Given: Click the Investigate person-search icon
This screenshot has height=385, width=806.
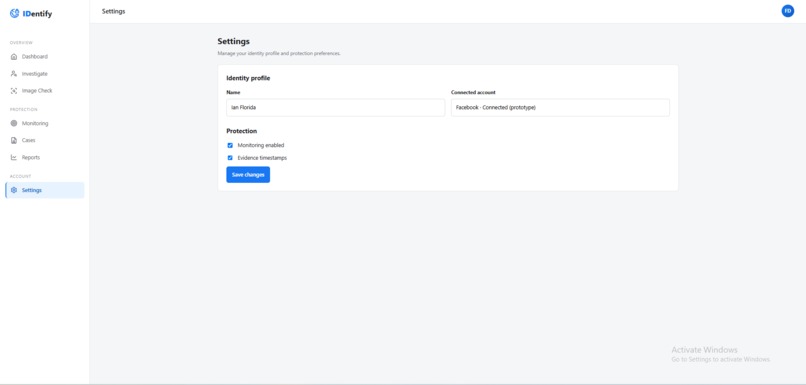Looking at the screenshot, I should pyautogui.click(x=14, y=74).
